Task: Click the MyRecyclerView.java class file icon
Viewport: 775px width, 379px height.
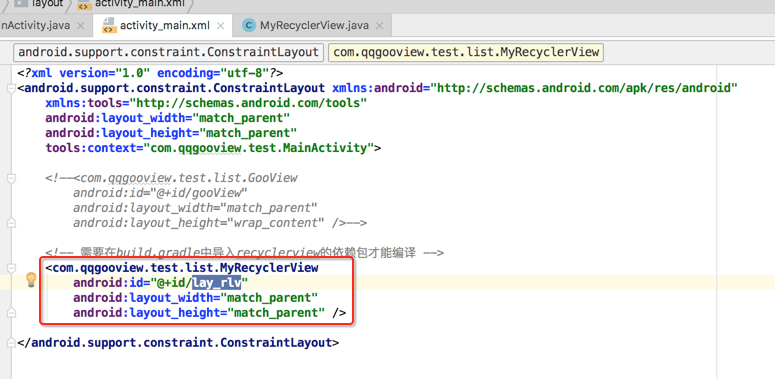Action: point(250,26)
